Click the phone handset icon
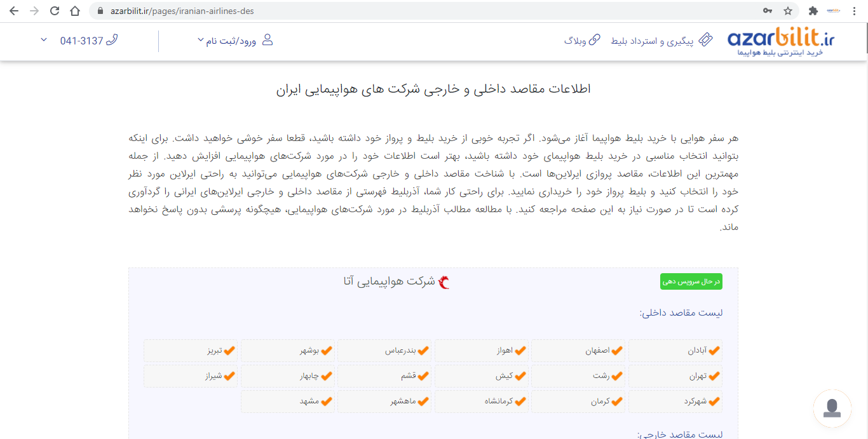 [x=112, y=41]
